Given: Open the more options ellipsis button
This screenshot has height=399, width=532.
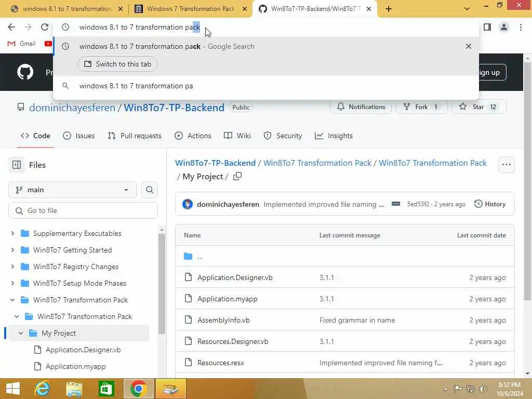Looking at the screenshot, I should (506, 165).
